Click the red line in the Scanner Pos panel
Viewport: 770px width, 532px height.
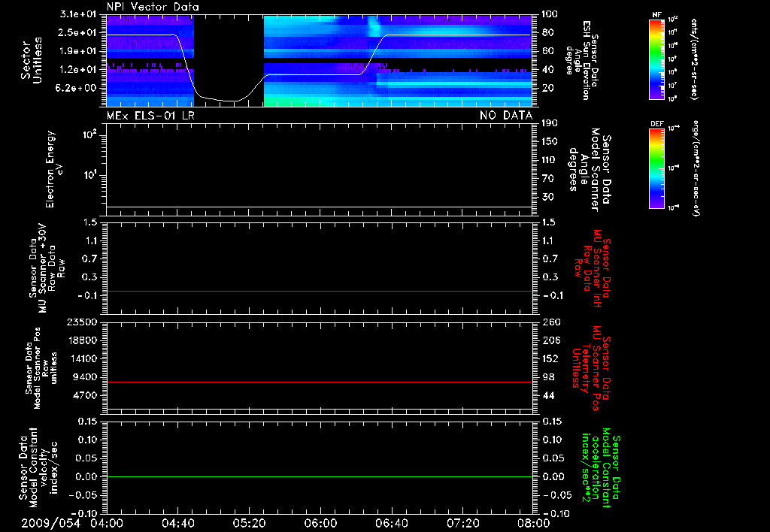tap(319, 382)
